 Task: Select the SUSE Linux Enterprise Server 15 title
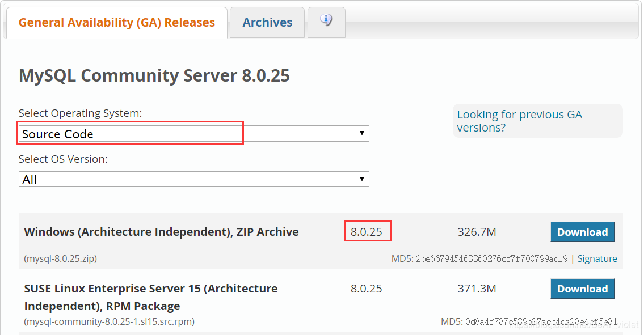coord(151,297)
